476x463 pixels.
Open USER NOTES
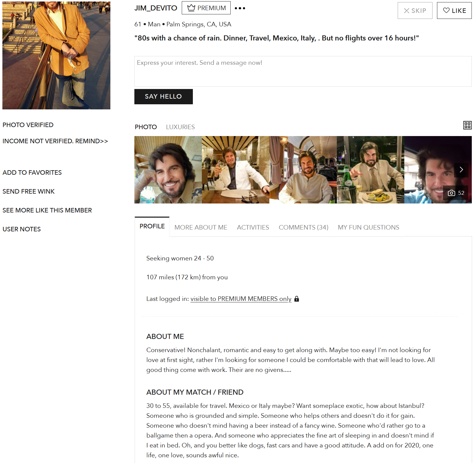pos(22,229)
